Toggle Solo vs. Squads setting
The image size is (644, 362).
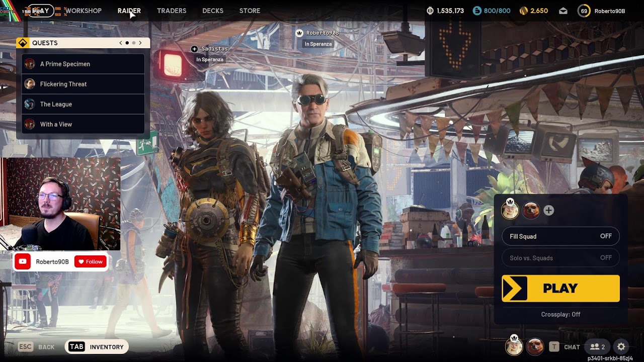[560, 258]
